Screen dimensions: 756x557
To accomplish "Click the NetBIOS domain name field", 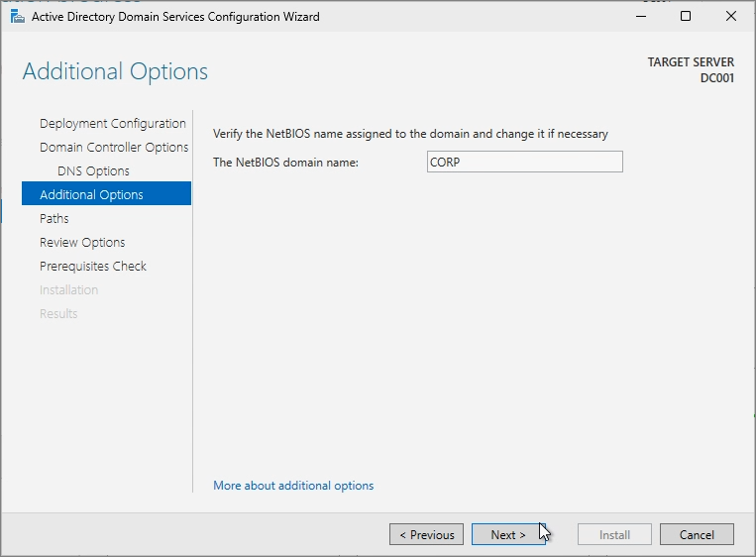I will coord(524,162).
